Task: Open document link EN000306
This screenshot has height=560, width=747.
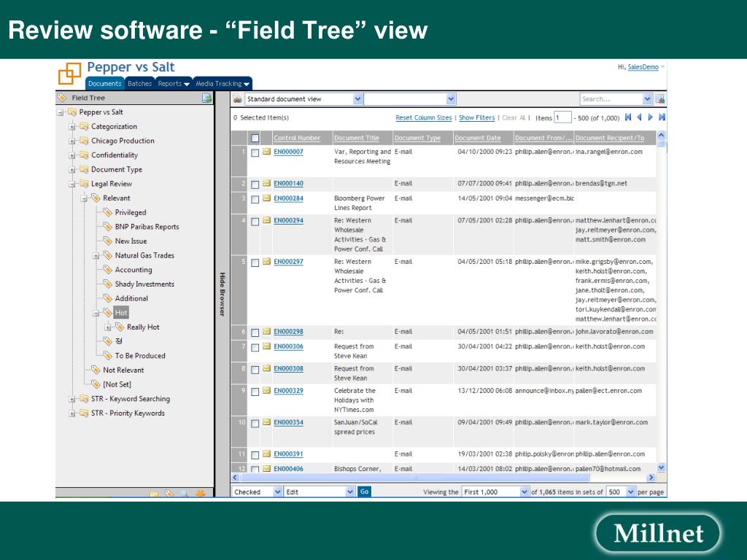Action: 288,346
